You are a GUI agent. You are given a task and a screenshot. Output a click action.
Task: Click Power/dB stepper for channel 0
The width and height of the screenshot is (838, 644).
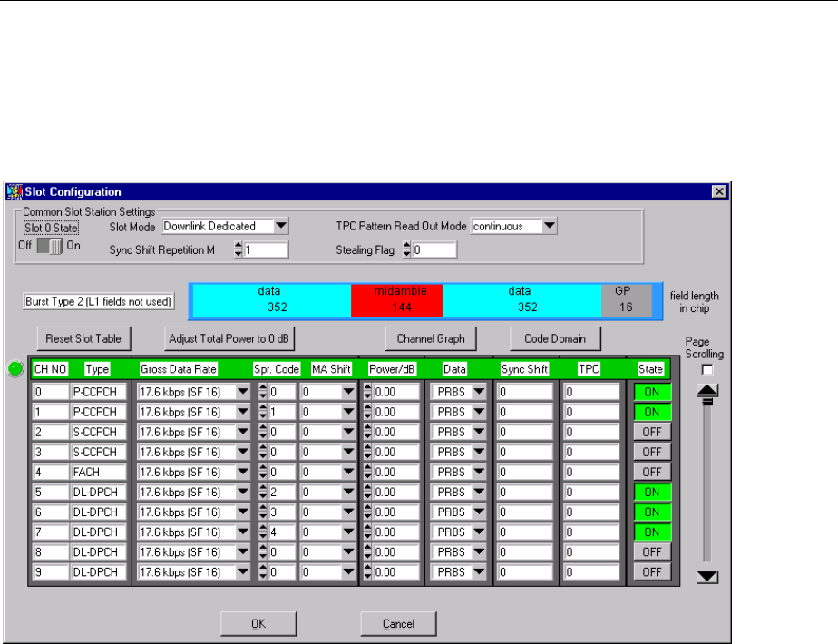pos(367,392)
